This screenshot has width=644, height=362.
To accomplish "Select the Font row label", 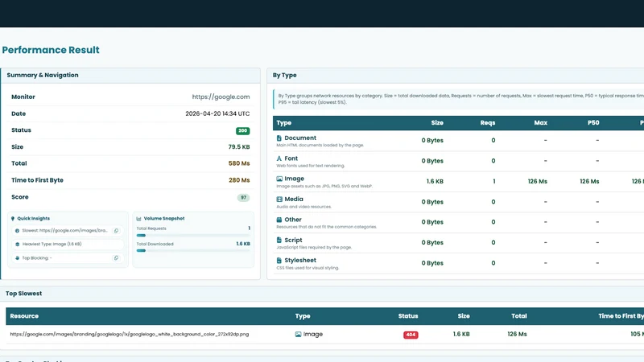I will tap(291, 158).
